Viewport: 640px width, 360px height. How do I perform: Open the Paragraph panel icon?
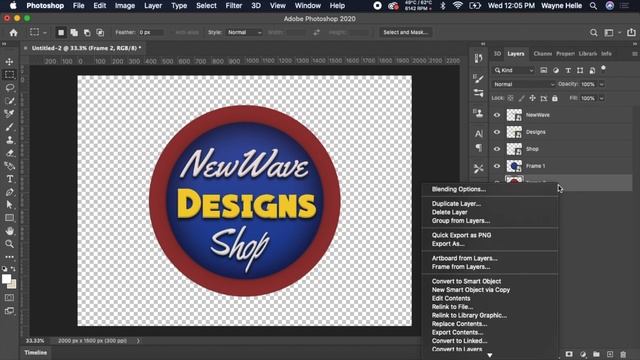pos(479,148)
